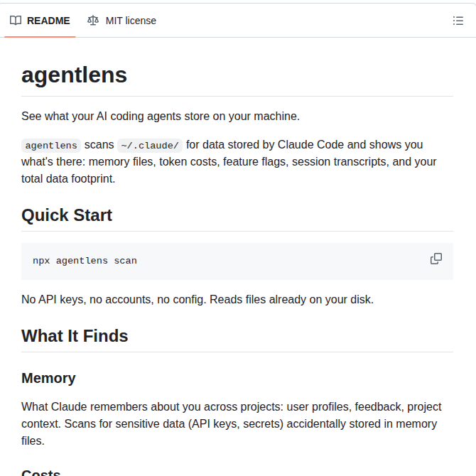Screen dimensions: 476x476
Task: Click the Quick Start heading
Action: coord(67,215)
